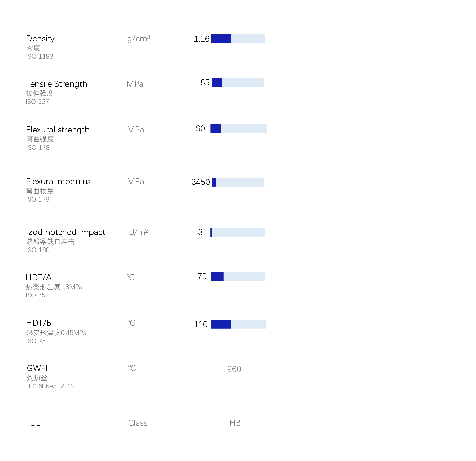
Task: Click the Density property label
Action: click(x=40, y=39)
